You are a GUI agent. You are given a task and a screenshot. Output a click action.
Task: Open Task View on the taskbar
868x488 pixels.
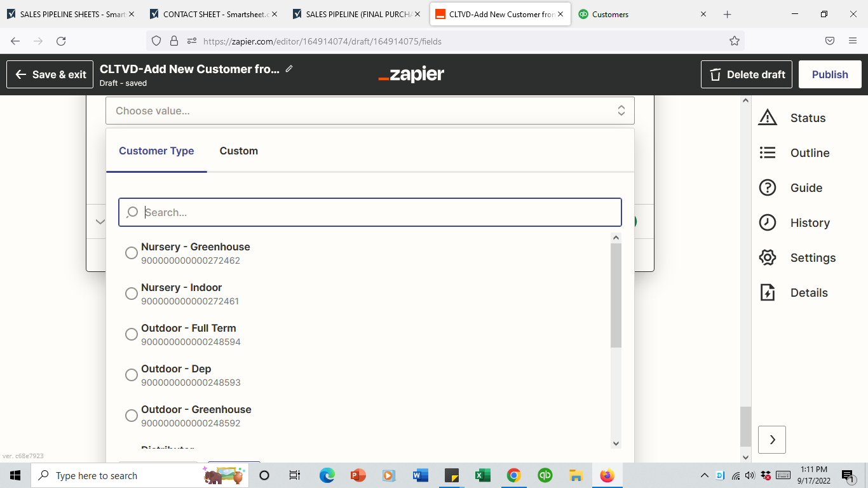[295, 475]
